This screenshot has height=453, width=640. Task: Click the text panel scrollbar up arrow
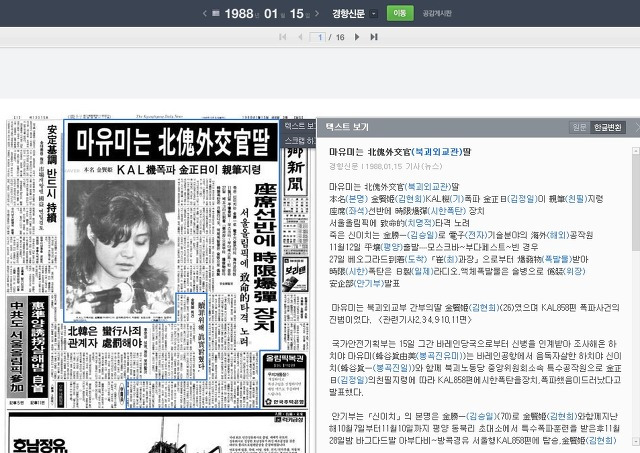coord(636,151)
